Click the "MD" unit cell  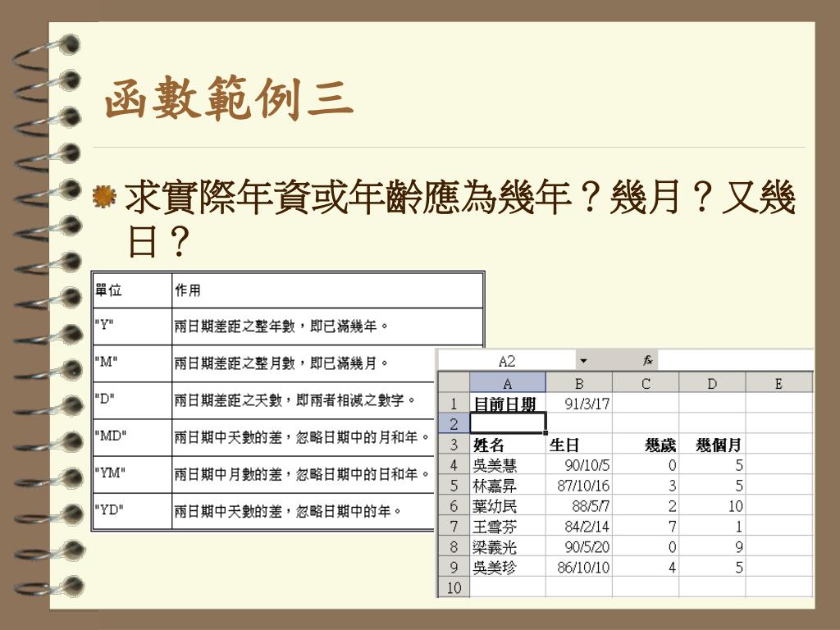pos(132,437)
